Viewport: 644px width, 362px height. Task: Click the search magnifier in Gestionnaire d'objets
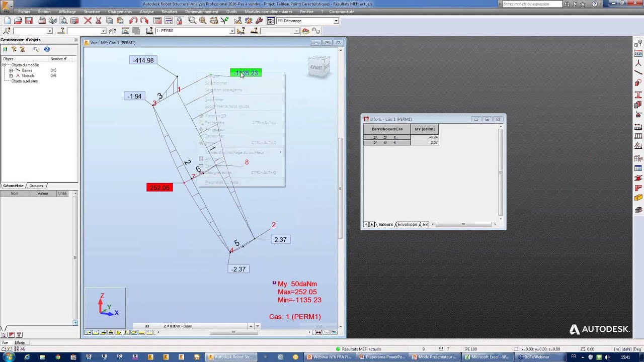click(x=36, y=49)
